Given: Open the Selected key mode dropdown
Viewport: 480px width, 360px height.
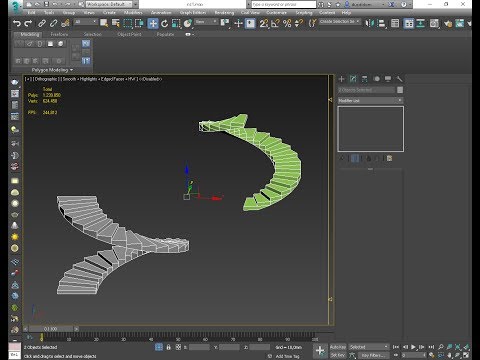Looking at the screenshot, I should (369, 347).
